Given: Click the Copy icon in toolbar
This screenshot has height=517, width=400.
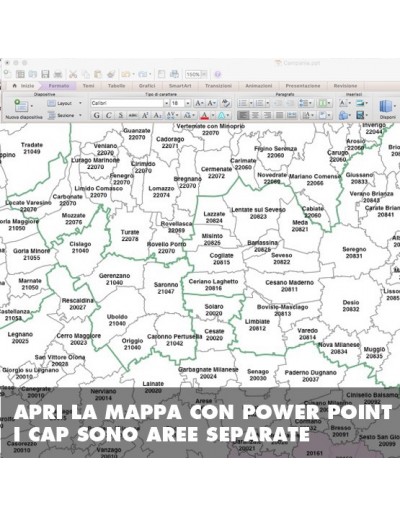Looking at the screenshot, I should coord(86,74).
